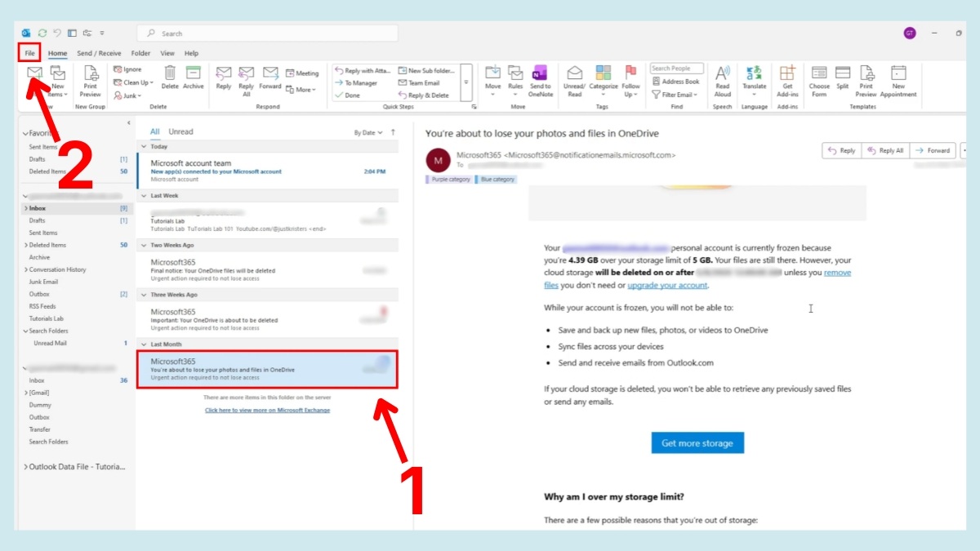Select the Tutorials Lab folder
980x551 pixels.
(46, 318)
